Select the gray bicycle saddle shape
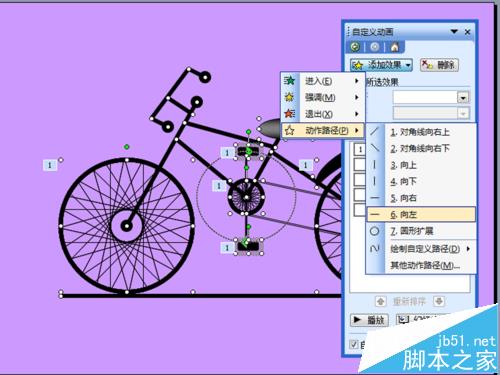The image size is (500, 375). click(270, 128)
